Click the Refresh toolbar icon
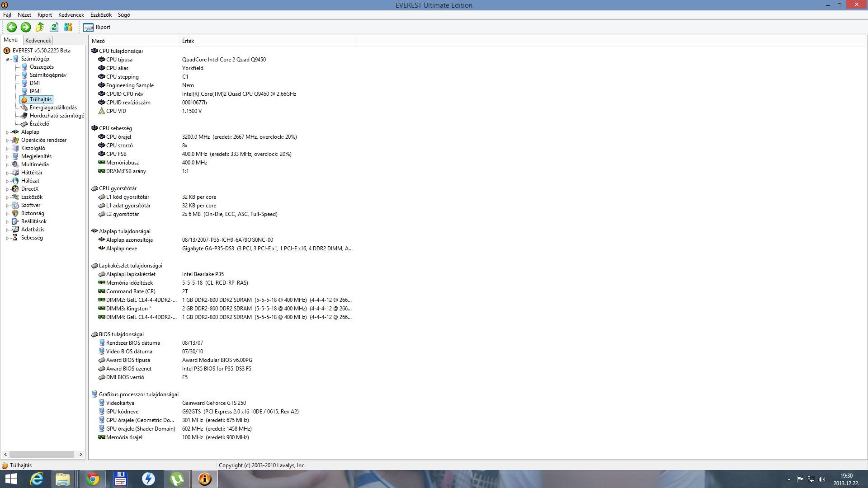Viewport: 868px width, 488px height. [x=54, y=27]
